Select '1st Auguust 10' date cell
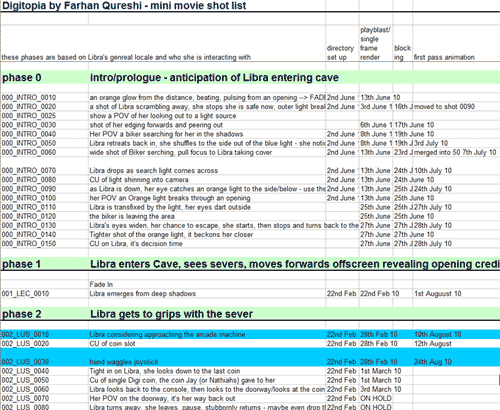The image size is (500, 410). (438, 294)
